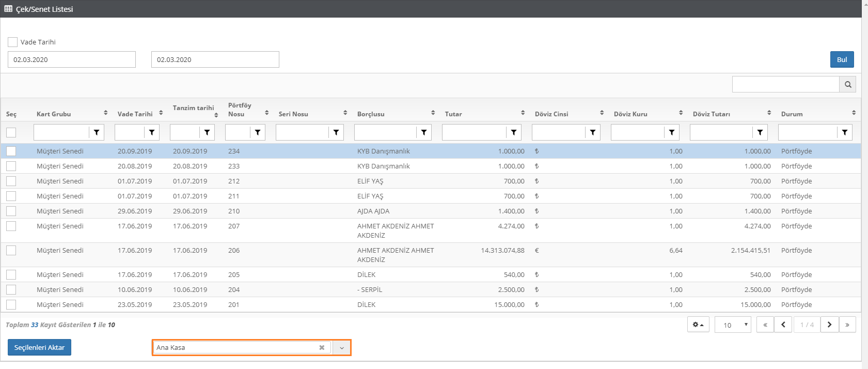Select the checkbox for portfolio 233 row
Viewport: 868px width, 369px height.
coord(11,166)
